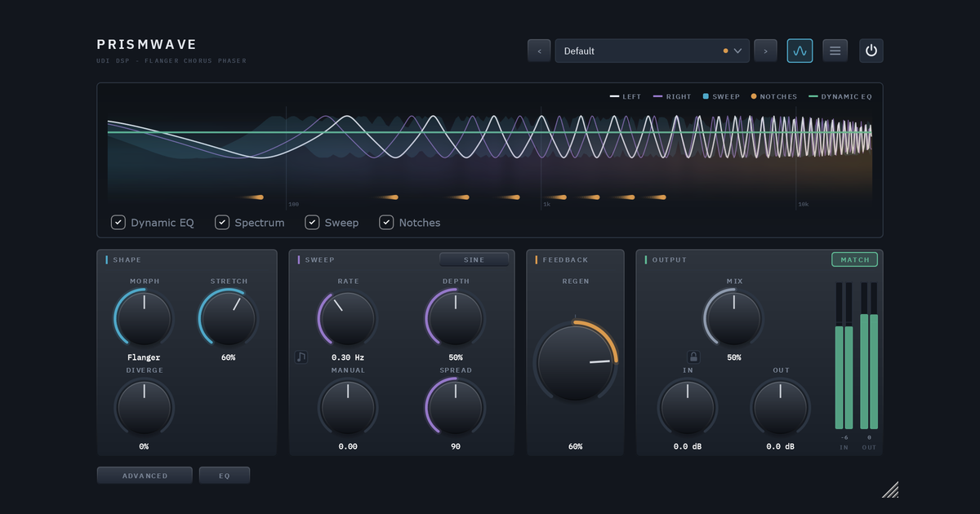Image resolution: width=980 pixels, height=514 pixels.
Task: Click the SPREAD knob
Action: tap(456, 407)
